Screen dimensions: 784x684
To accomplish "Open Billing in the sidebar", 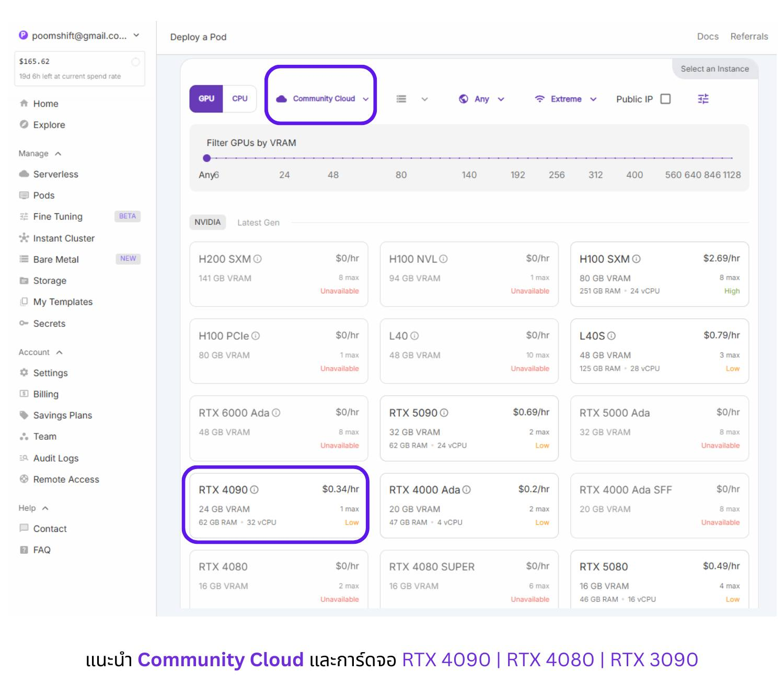I will click(45, 394).
